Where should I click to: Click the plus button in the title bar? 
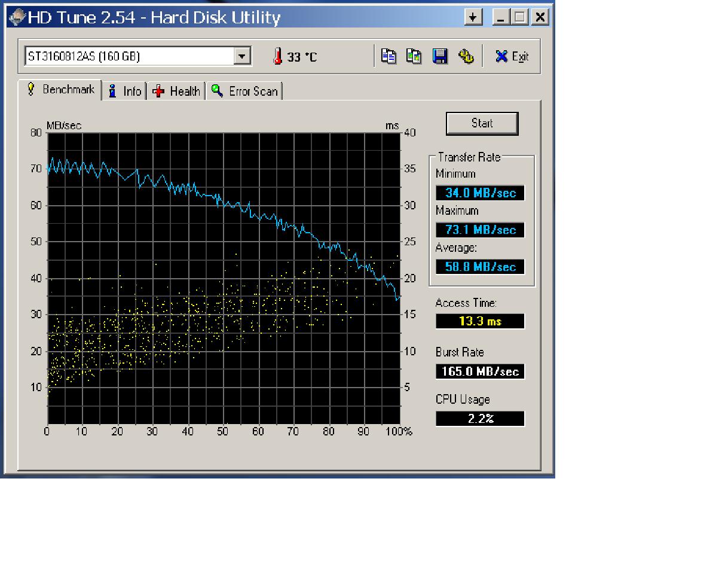click(x=473, y=17)
